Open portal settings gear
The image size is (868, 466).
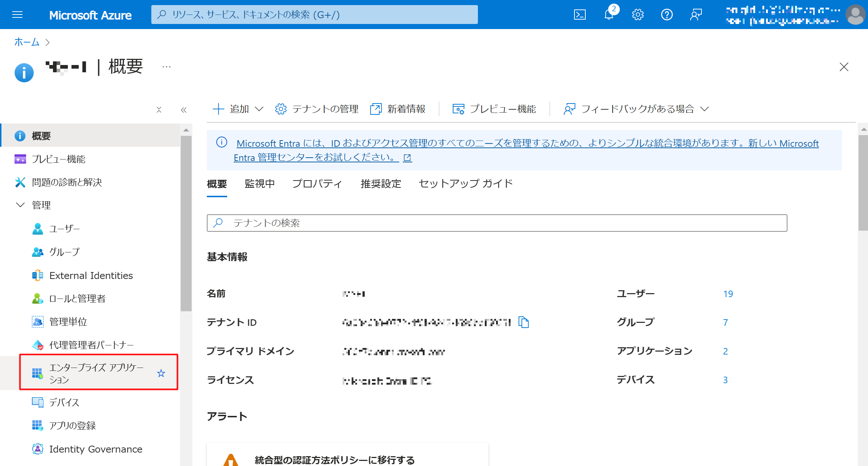638,15
